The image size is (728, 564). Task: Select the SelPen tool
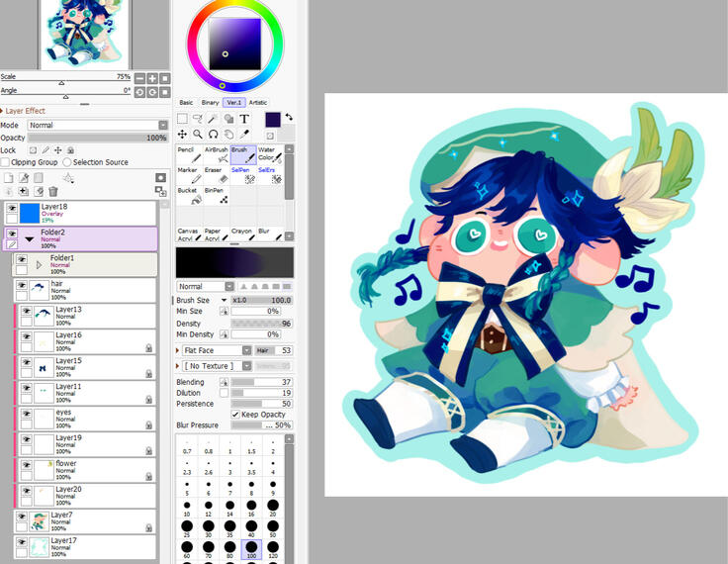(243, 175)
